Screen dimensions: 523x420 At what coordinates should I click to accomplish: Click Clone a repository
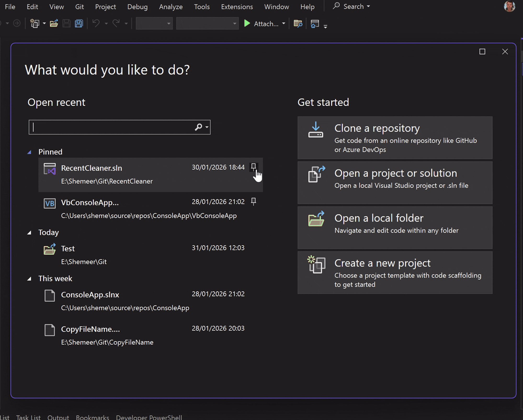(395, 138)
